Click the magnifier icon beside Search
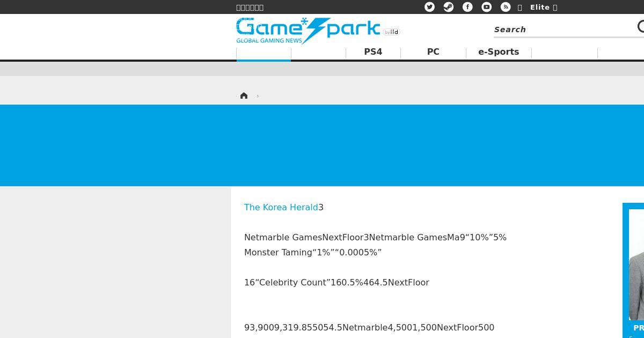The height and width of the screenshot is (338, 644). 641,26
